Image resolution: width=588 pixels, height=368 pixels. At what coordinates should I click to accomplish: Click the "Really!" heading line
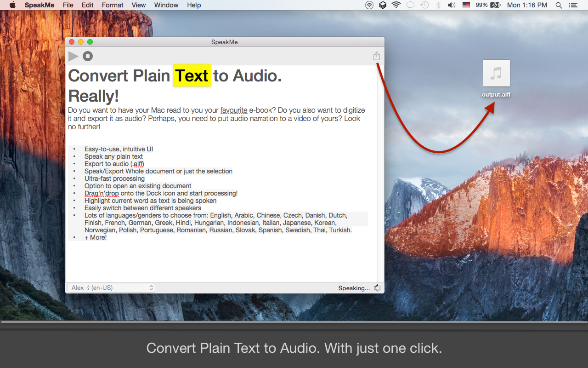(94, 96)
